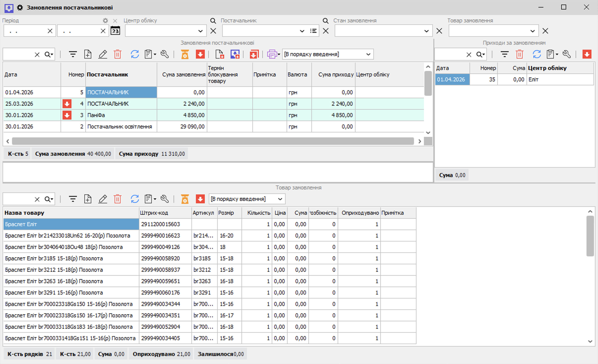Screen dimensions: 598x364
Task: Open the printer icon in orders toolbar
Action: point(273,54)
